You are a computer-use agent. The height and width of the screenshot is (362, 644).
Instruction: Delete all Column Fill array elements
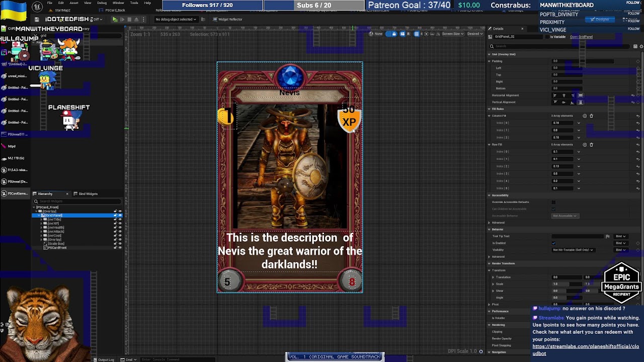click(591, 116)
